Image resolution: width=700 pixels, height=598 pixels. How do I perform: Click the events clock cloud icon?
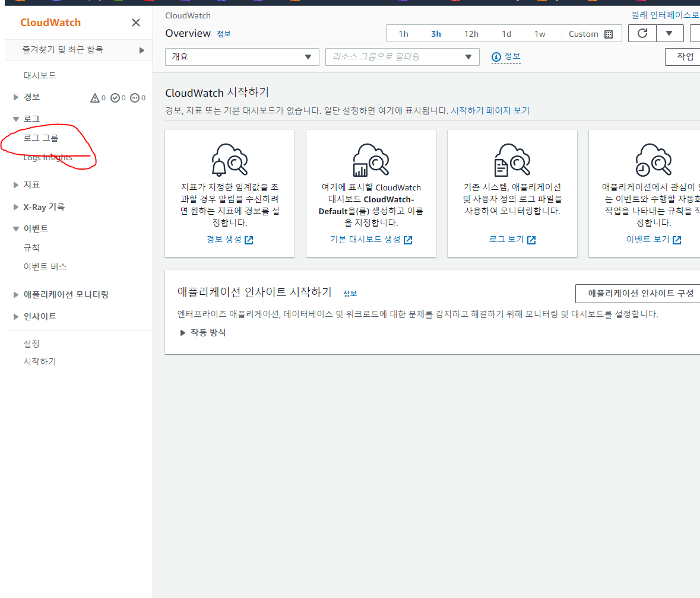tap(653, 160)
